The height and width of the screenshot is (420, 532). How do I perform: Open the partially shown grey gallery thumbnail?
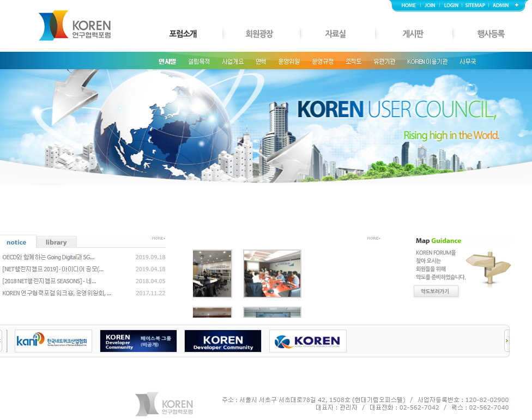tap(272, 312)
